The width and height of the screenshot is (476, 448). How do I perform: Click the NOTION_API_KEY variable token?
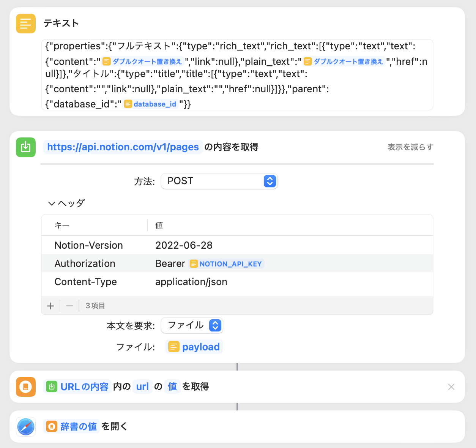226,264
